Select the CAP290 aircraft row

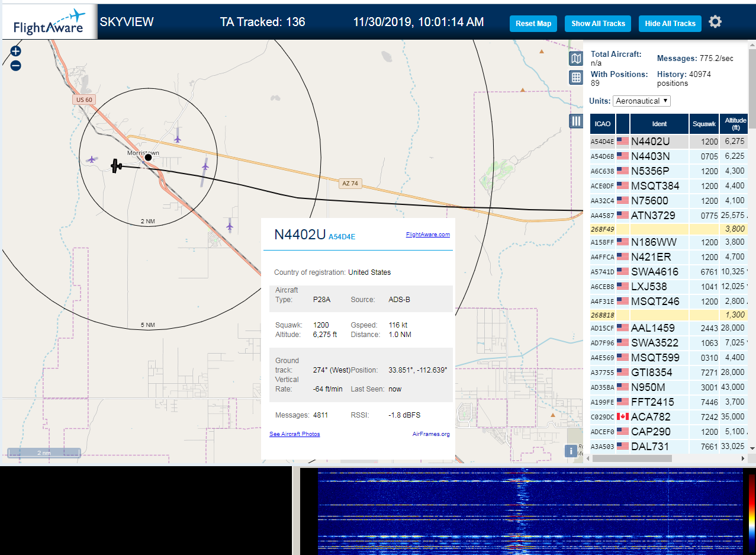[x=669, y=432]
